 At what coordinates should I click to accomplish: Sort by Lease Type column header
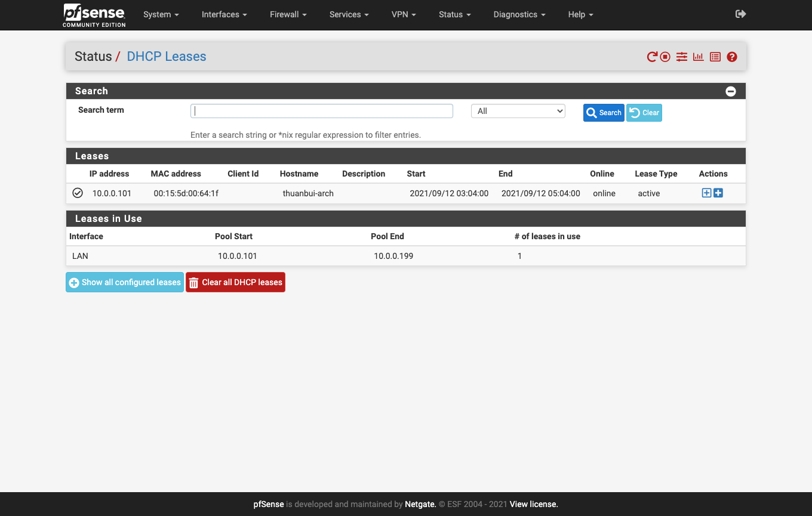point(656,174)
